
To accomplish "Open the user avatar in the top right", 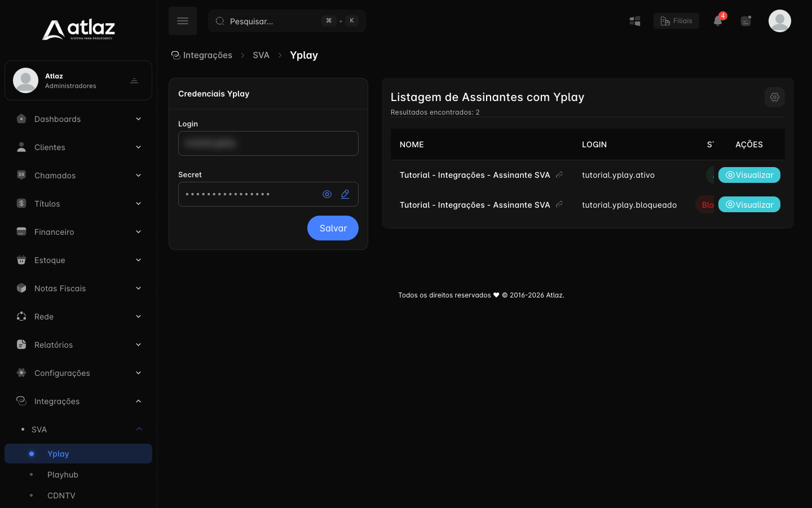I will coord(780,21).
